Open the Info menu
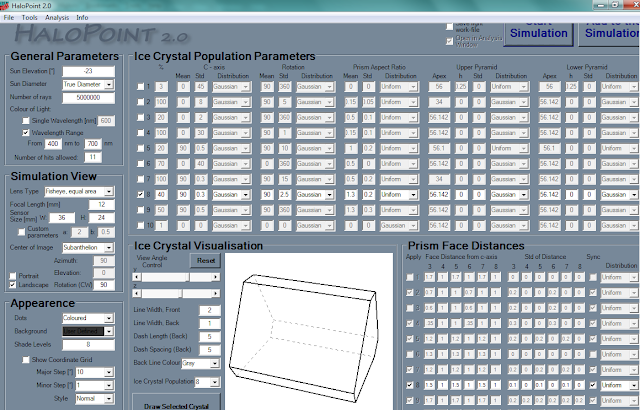Viewport: 640px width, 410px height. pos(82,18)
